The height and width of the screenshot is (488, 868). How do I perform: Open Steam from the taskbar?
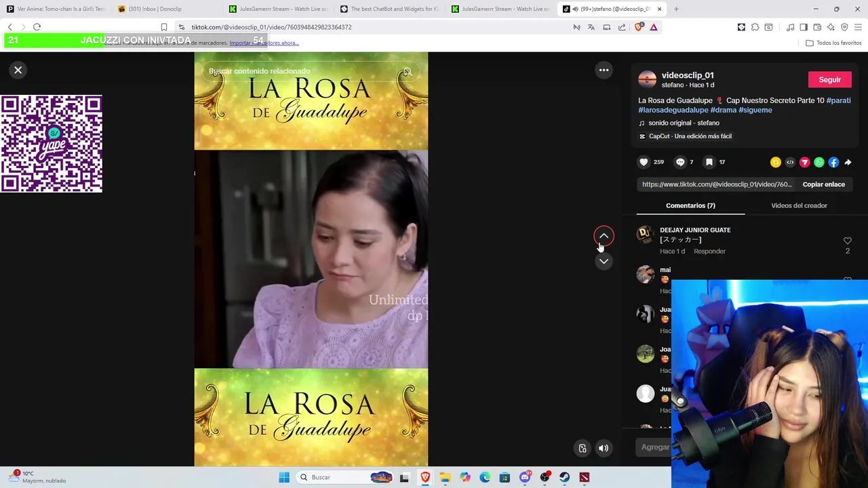[564, 477]
